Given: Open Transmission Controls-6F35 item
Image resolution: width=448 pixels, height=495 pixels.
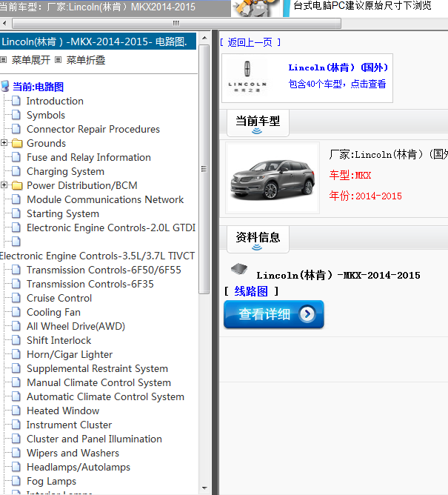Looking at the screenshot, I should pyautogui.click(x=90, y=284).
